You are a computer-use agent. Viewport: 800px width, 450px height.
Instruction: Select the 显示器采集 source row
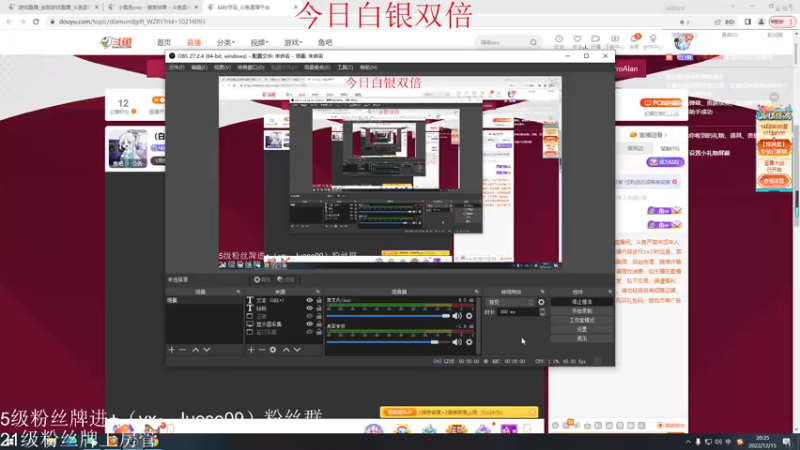click(x=284, y=324)
